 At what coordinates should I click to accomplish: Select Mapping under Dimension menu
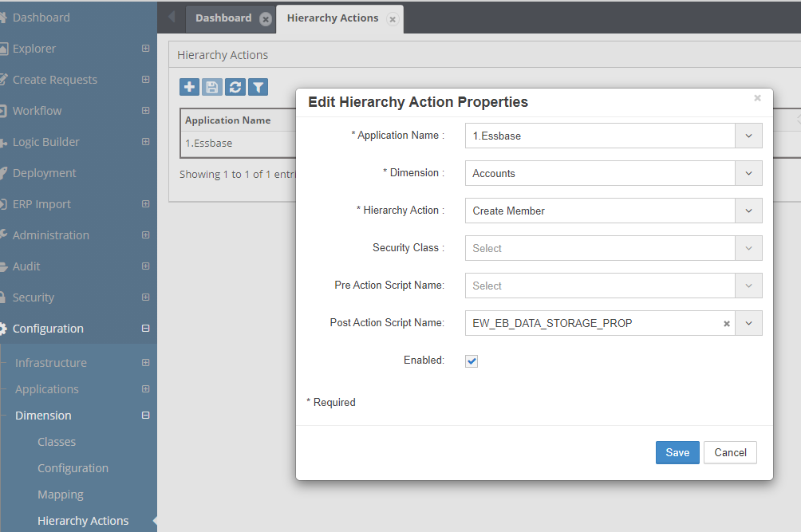(x=60, y=494)
